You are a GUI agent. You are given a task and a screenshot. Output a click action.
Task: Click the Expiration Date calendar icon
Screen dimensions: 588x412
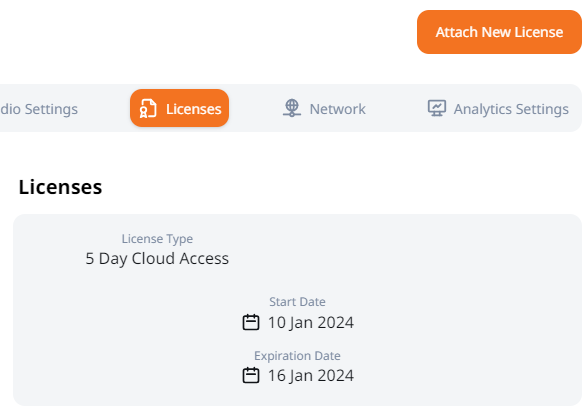click(x=251, y=375)
